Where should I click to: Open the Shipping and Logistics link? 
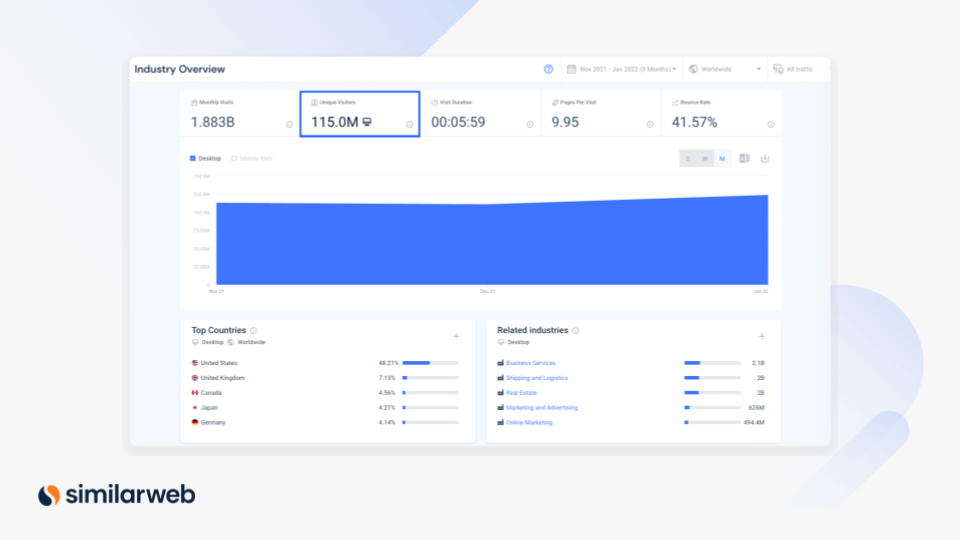tap(536, 378)
